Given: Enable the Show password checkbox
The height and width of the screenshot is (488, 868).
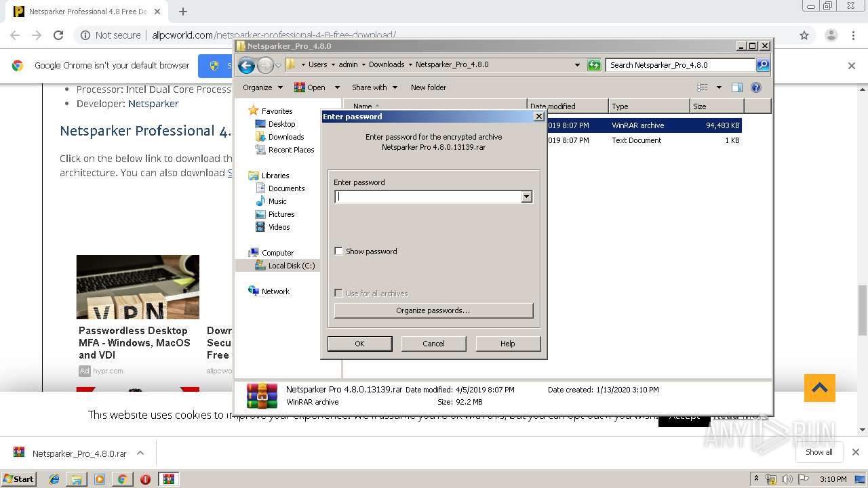Looking at the screenshot, I should pos(339,251).
